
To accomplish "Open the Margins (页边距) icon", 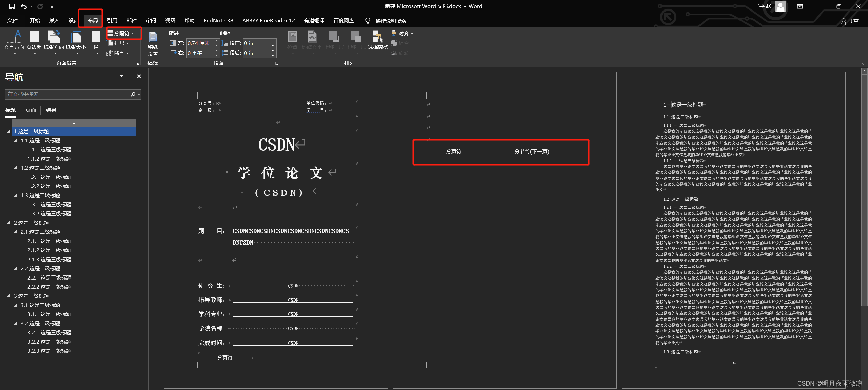I will (34, 37).
